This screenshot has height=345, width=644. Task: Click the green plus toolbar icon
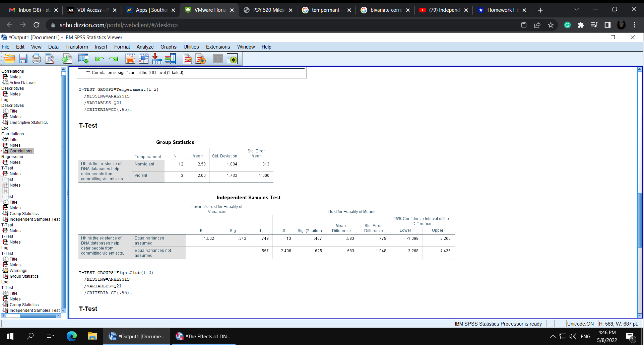click(232, 59)
